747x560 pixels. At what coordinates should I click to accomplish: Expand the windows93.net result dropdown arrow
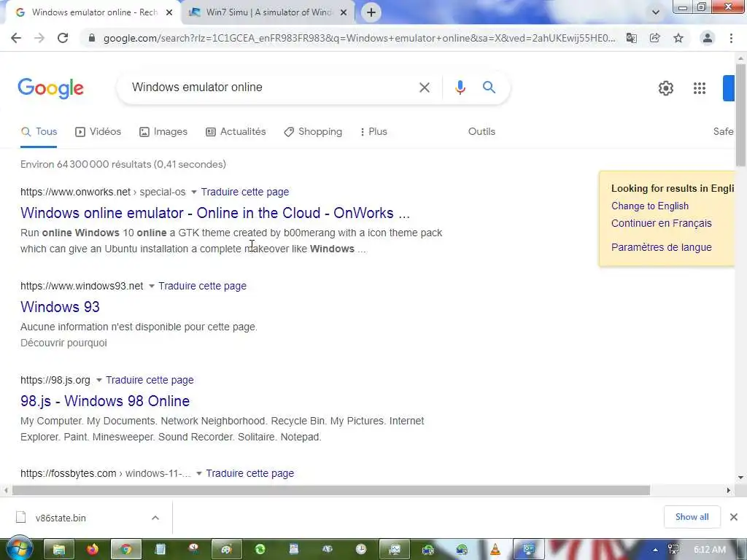coord(152,286)
